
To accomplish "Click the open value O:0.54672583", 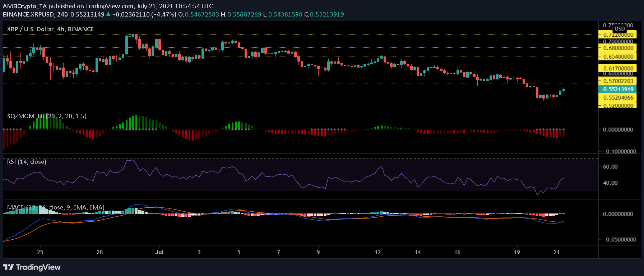I will 199,14.
